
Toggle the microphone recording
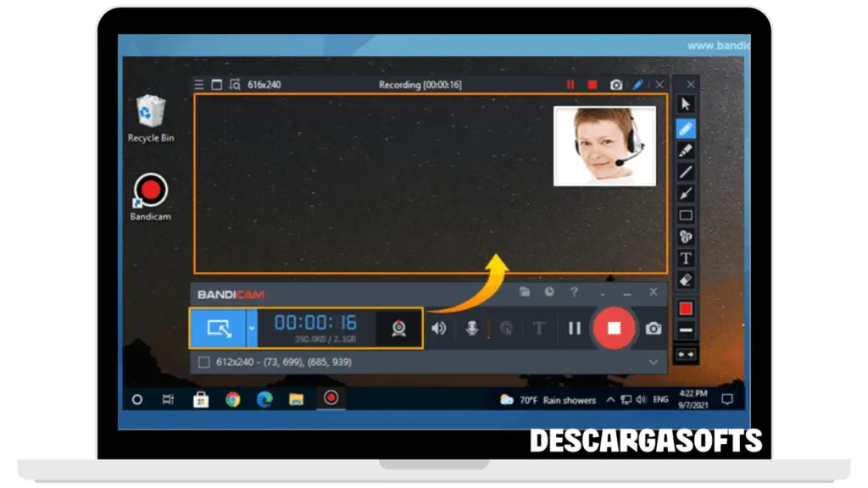pyautogui.click(x=472, y=328)
